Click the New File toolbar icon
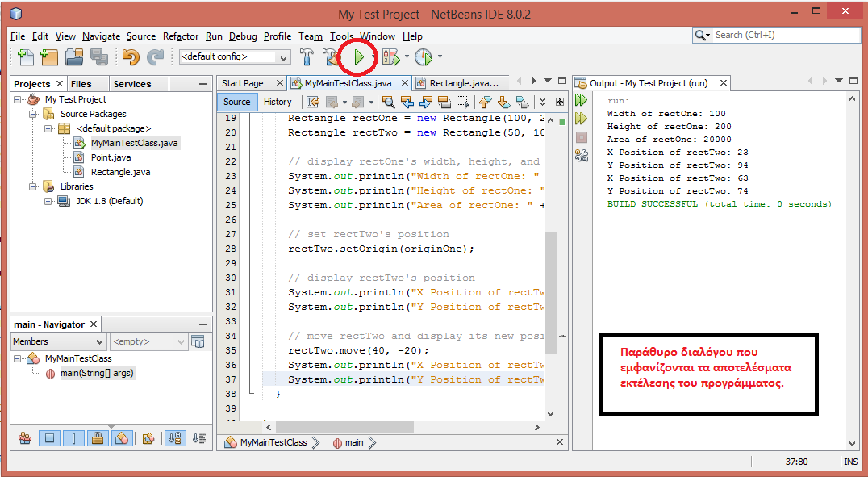Screen dimensions: 868x477 point(26,57)
